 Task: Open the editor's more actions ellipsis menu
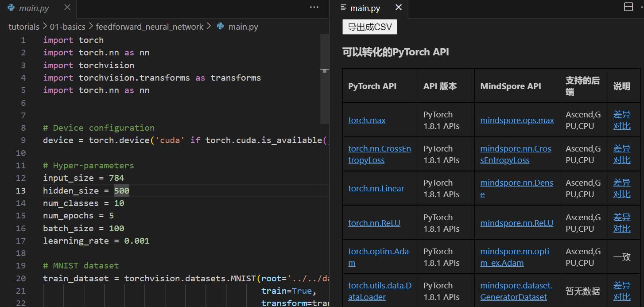[x=314, y=8]
